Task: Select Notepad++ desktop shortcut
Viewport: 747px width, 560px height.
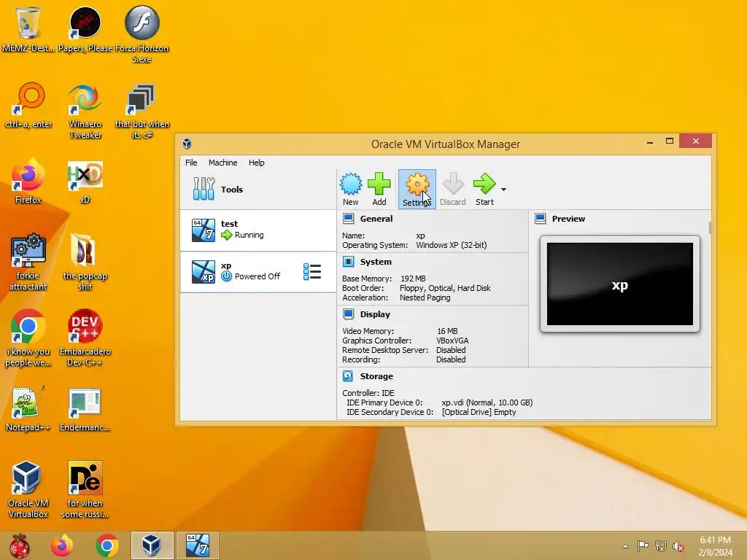Action: coord(28,408)
